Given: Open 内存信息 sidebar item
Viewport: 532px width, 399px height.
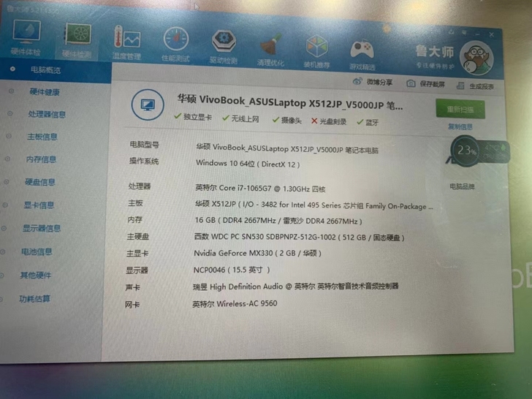Looking at the screenshot, I should (x=41, y=159).
